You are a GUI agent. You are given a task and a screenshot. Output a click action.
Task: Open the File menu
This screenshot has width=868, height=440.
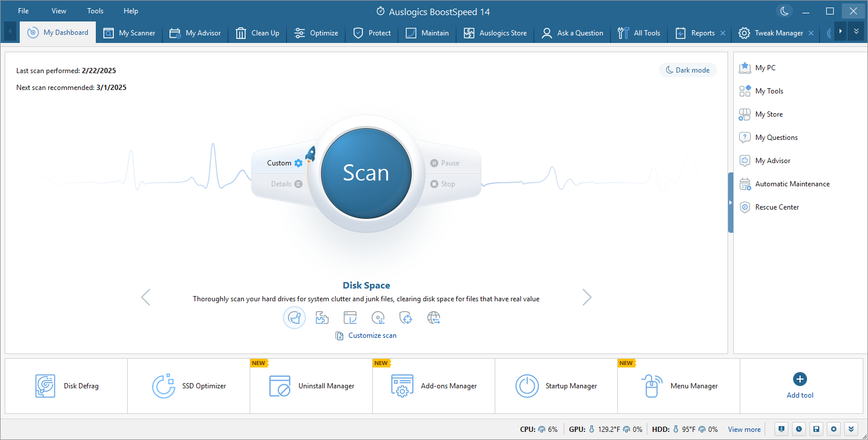(23, 11)
